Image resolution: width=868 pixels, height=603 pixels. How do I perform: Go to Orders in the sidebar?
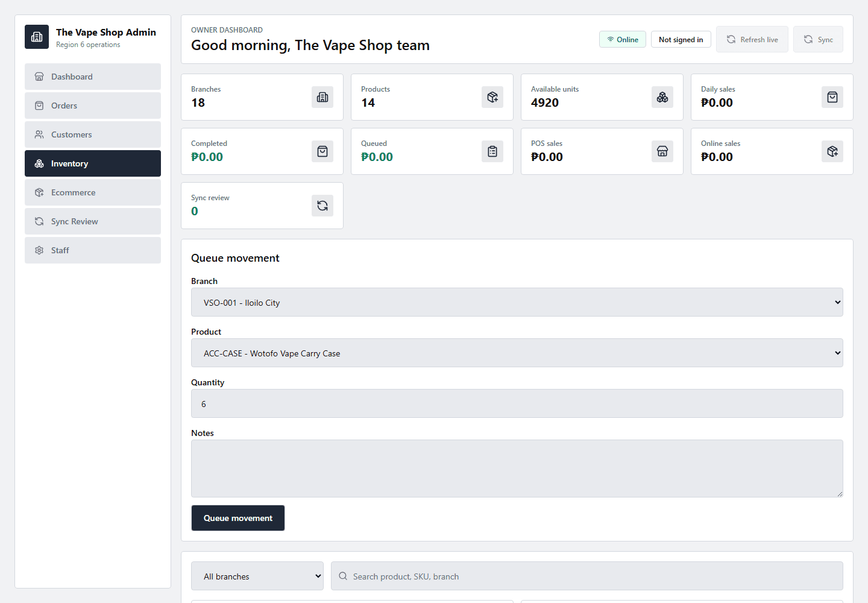click(93, 106)
